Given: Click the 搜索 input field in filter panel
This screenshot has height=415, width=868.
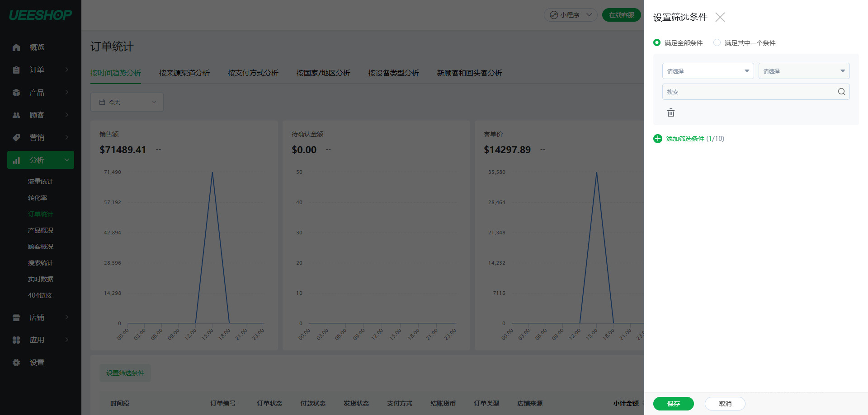Looking at the screenshot, I should click(x=756, y=92).
